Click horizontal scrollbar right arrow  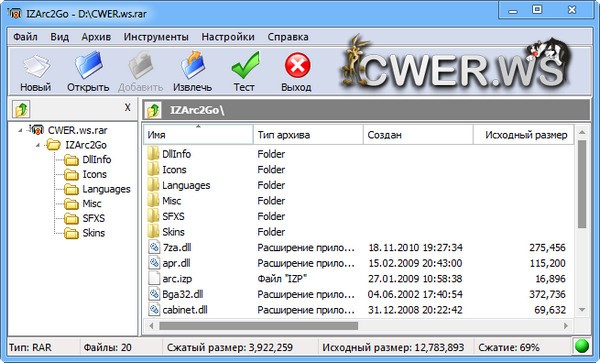coord(566,326)
